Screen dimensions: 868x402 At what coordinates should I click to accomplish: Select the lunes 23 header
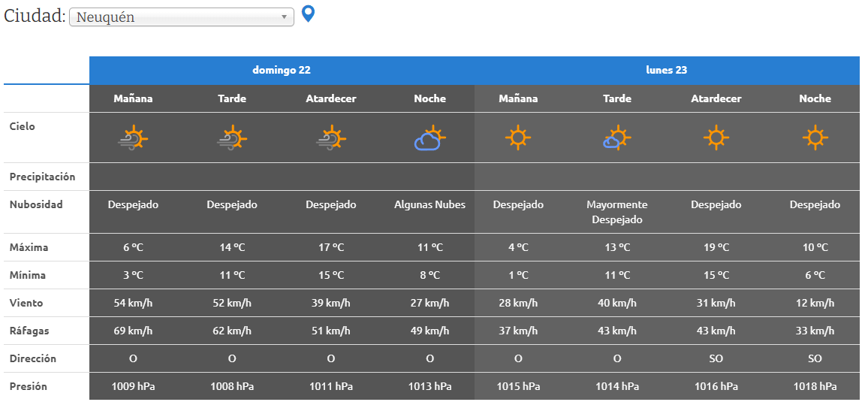point(666,70)
